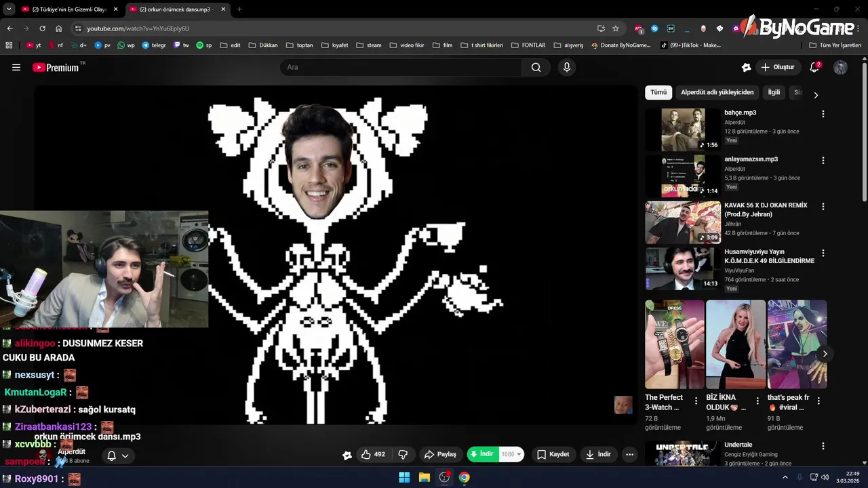
Task: Share video with Paylaş button
Action: (x=439, y=454)
